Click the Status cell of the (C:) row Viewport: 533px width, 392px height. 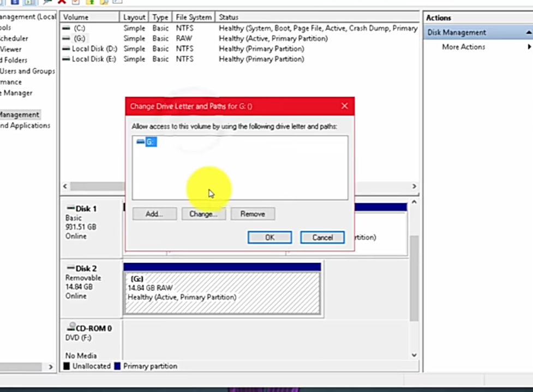[318, 28]
